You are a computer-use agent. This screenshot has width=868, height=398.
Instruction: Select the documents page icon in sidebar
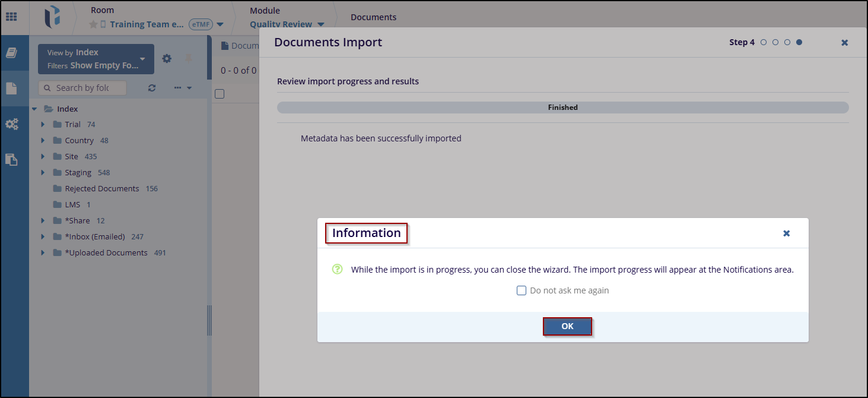point(12,89)
